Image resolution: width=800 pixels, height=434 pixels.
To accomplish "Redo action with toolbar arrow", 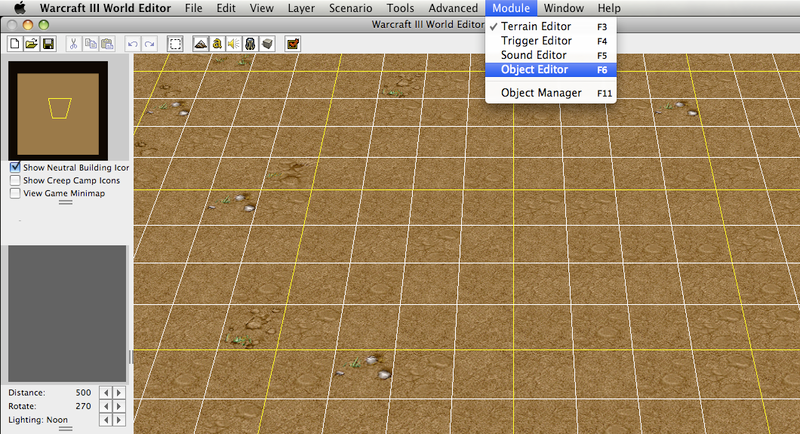I will 149,44.
